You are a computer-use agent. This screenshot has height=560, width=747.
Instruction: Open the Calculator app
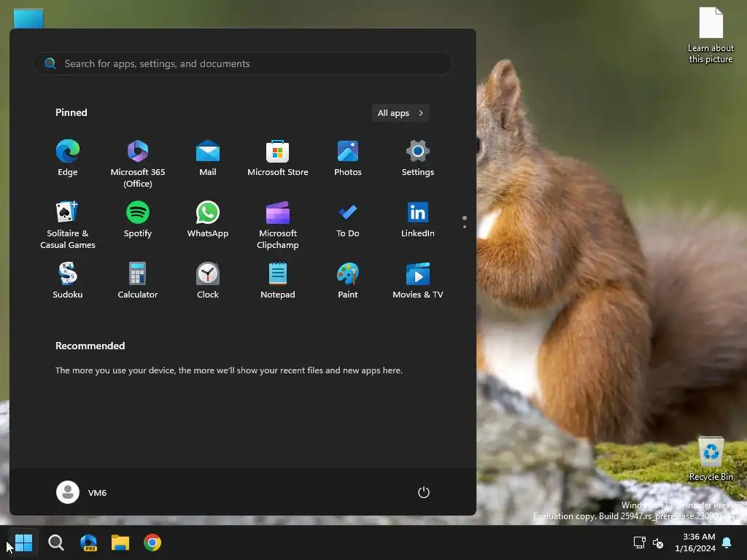(138, 281)
